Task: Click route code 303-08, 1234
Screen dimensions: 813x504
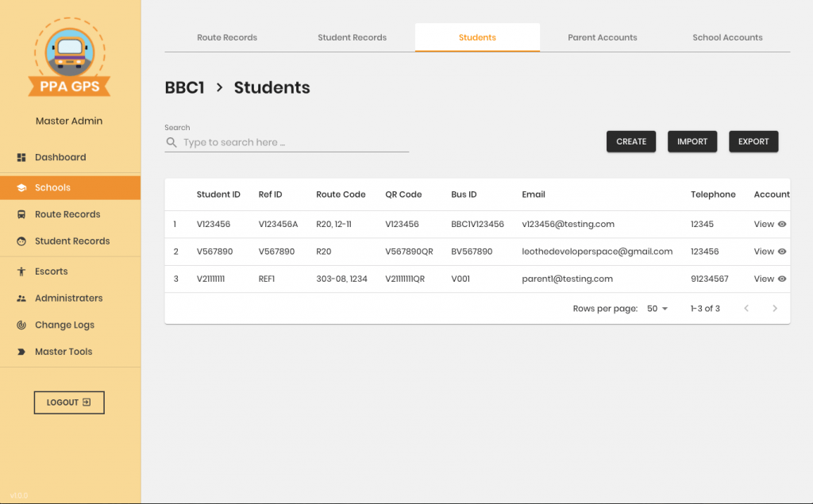Action: point(341,279)
